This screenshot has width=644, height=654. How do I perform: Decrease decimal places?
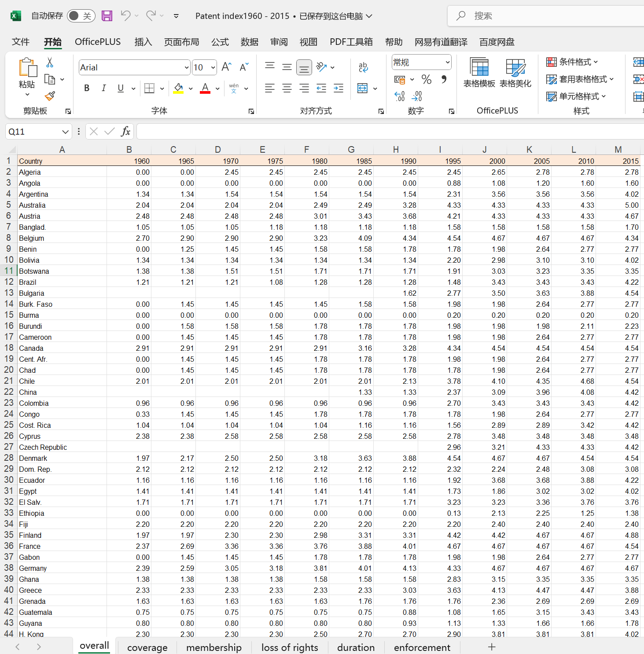tap(417, 96)
